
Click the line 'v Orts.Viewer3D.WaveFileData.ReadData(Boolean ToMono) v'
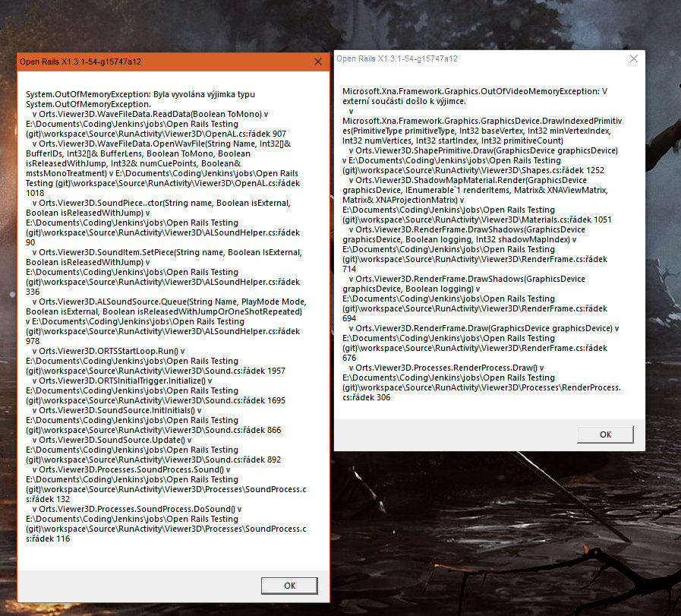[x=150, y=114]
